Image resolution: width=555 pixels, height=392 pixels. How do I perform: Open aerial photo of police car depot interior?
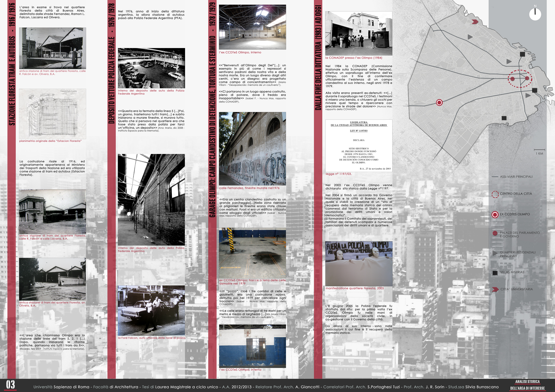tap(151, 68)
